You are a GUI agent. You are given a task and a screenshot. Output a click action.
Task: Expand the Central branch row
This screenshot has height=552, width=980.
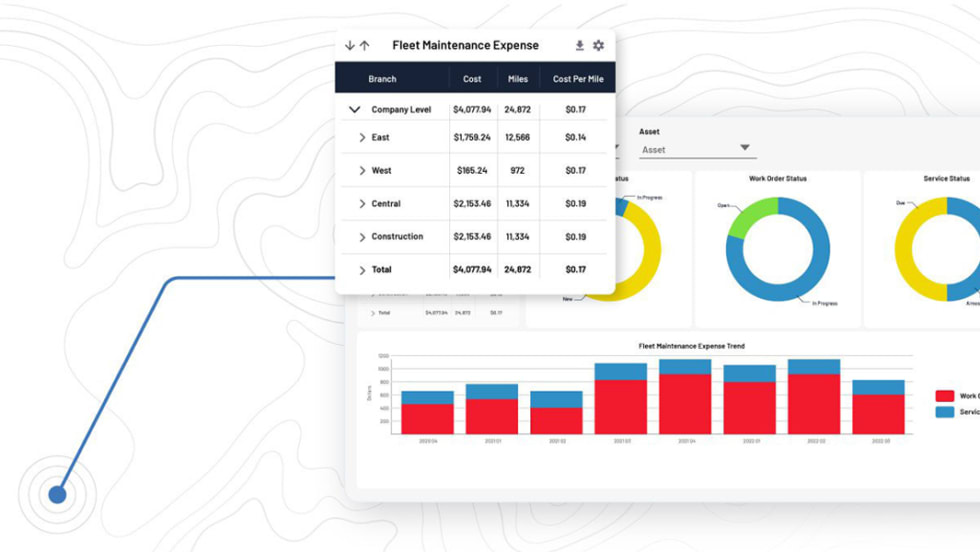click(362, 204)
